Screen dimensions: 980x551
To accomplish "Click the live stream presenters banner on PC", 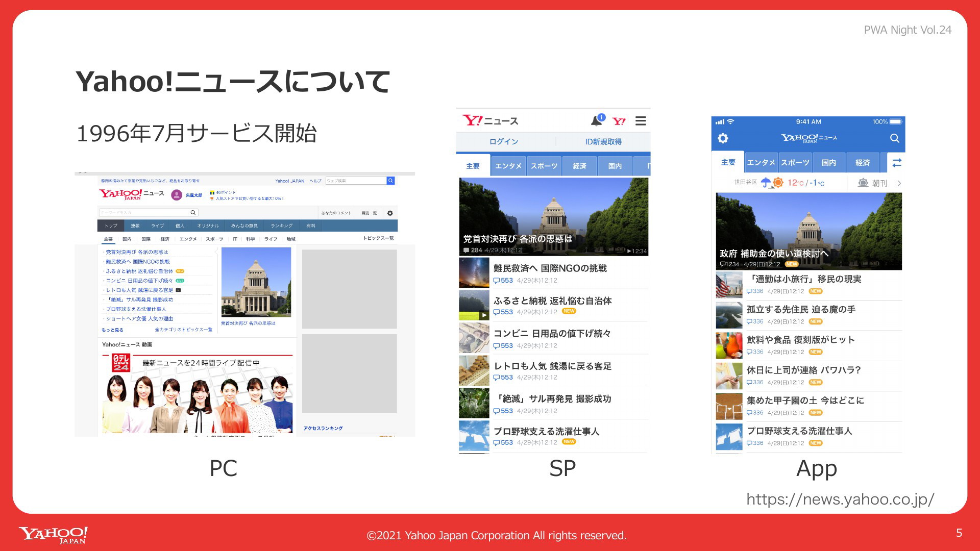I will click(198, 393).
